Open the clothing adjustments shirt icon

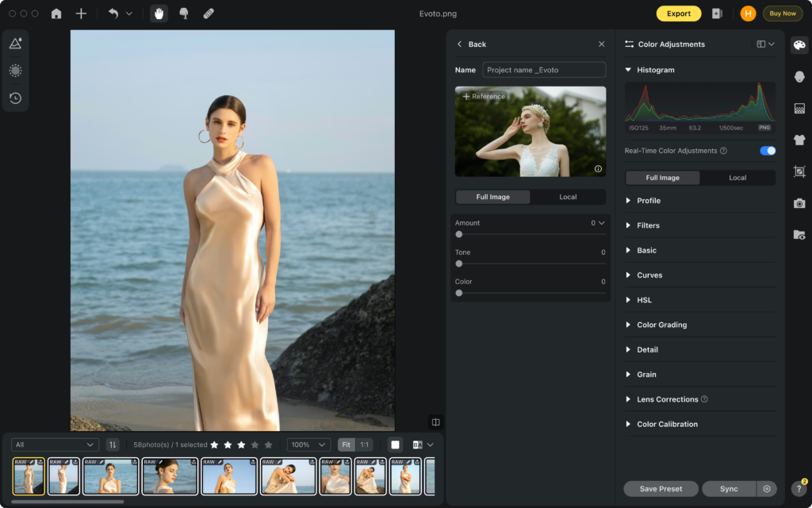coord(799,140)
